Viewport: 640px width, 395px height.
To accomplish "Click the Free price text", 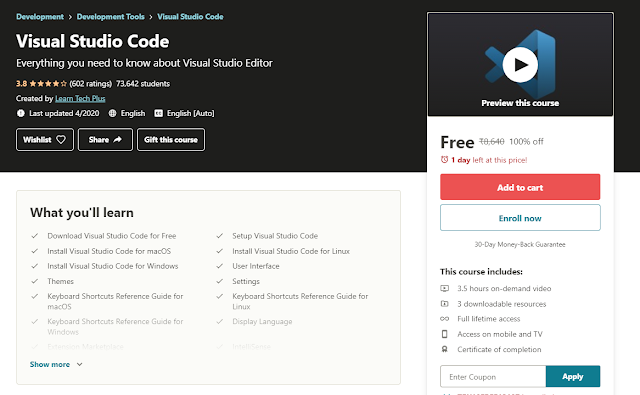I will [457, 142].
